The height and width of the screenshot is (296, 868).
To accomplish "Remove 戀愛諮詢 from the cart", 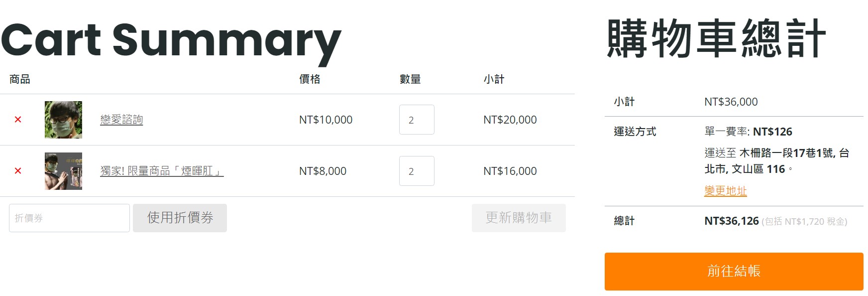I will pos(18,120).
